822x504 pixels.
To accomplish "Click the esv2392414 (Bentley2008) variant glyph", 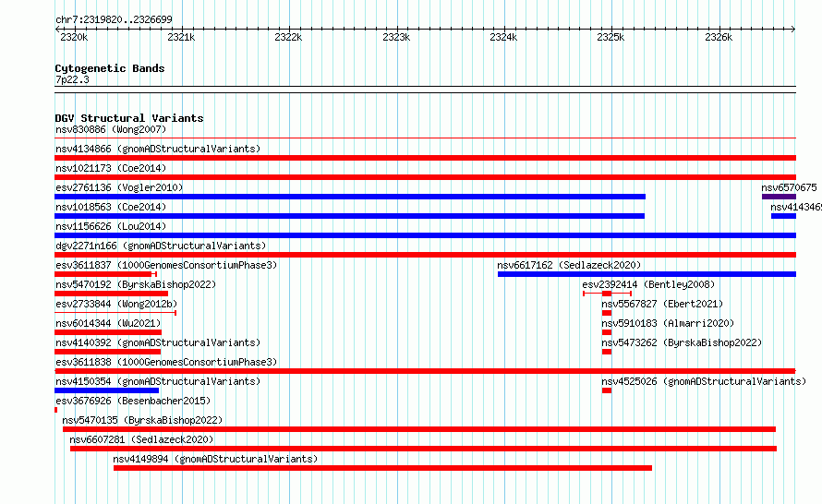I will point(607,294).
